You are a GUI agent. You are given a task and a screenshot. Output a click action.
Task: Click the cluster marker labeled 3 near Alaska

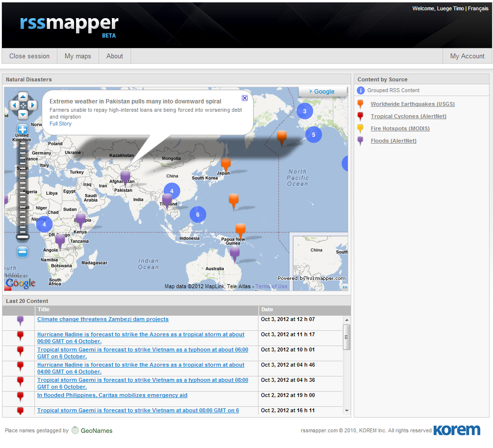pos(305,111)
